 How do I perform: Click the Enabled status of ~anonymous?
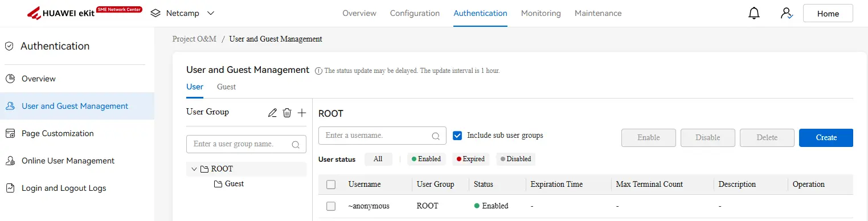[491, 206]
